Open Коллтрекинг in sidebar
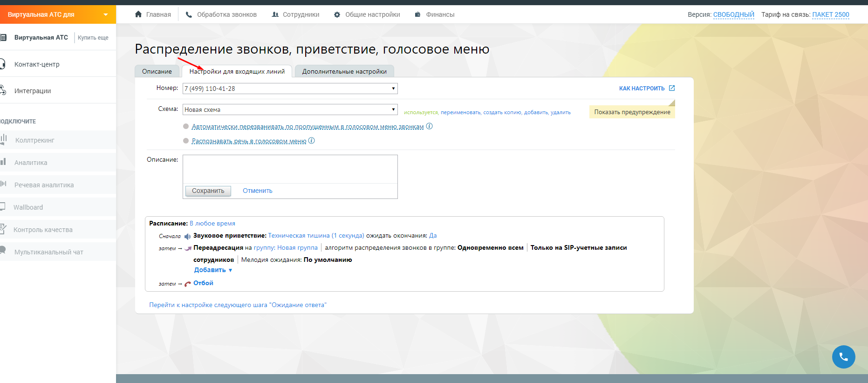 pos(35,140)
